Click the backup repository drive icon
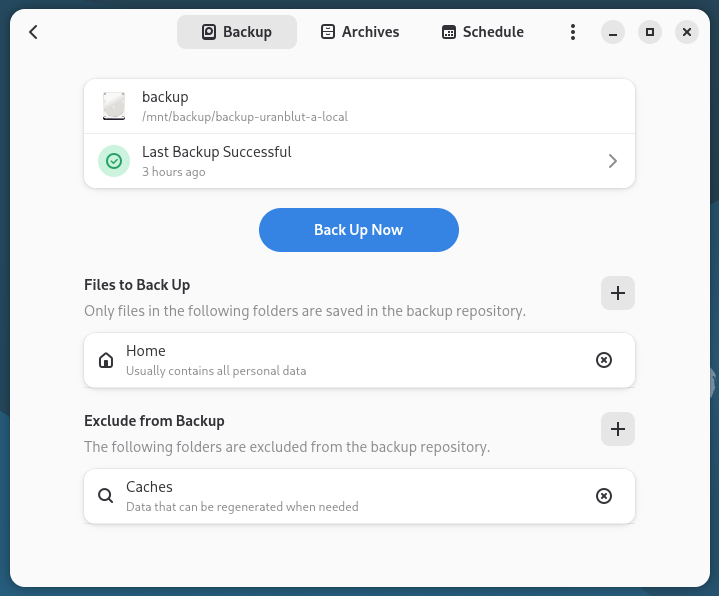This screenshot has height=596, width=719. [x=114, y=106]
